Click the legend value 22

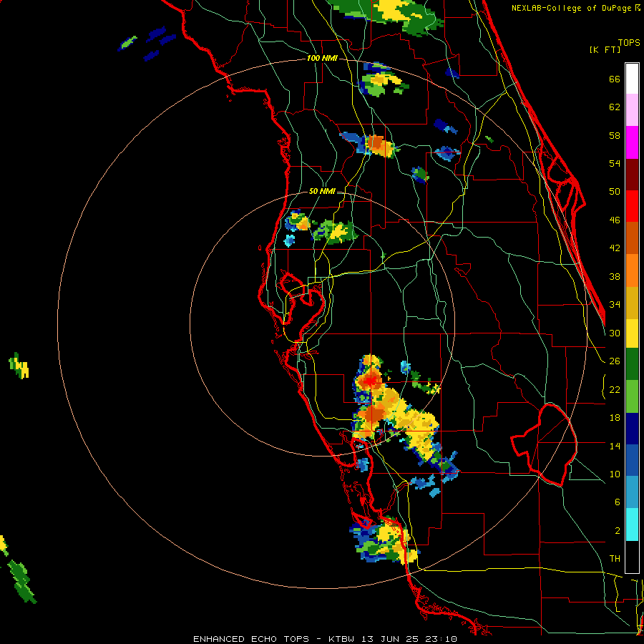point(615,389)
